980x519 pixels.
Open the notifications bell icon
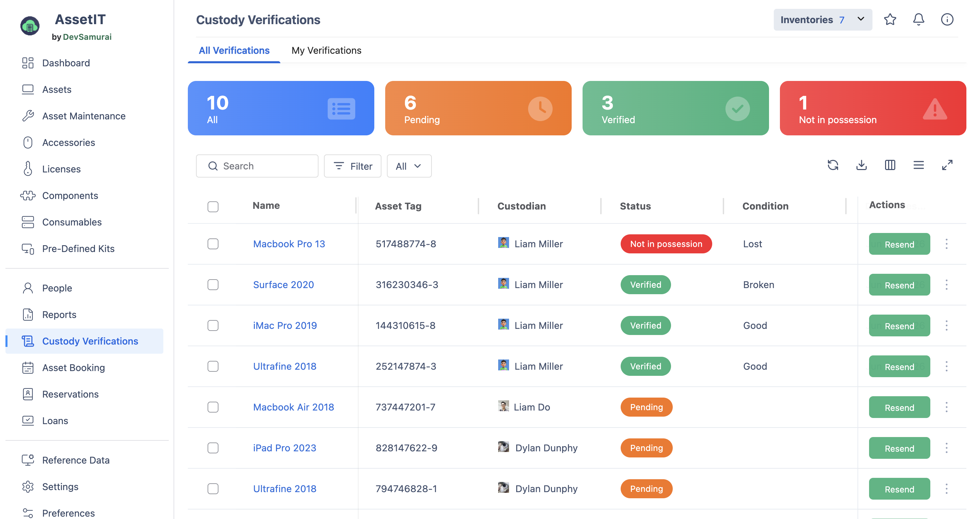pos(918,19)
